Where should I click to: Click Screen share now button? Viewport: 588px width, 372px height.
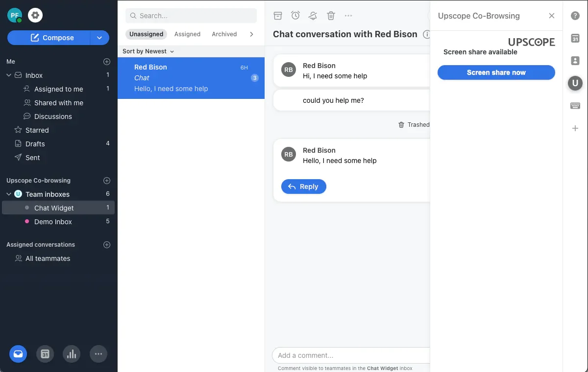pos(496,72)
